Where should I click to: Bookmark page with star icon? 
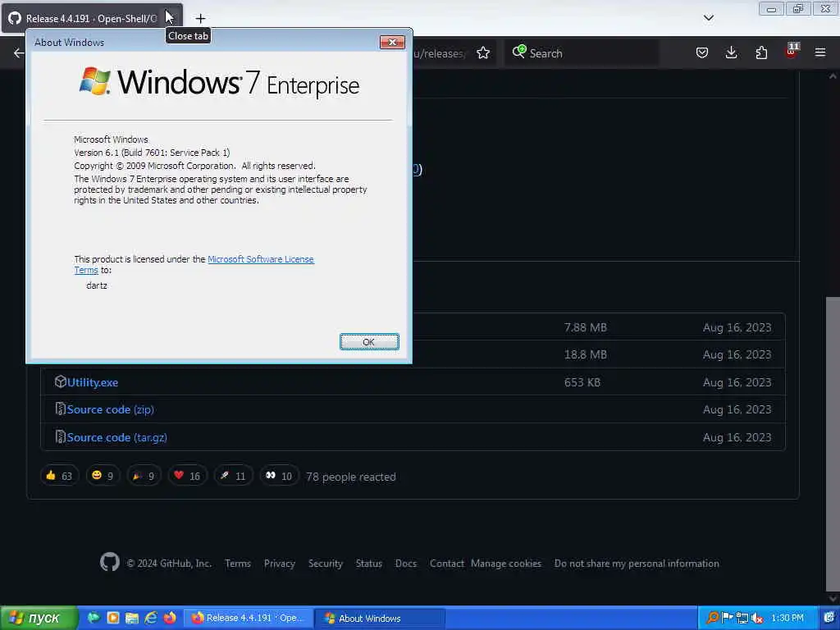tap(483, 53)
